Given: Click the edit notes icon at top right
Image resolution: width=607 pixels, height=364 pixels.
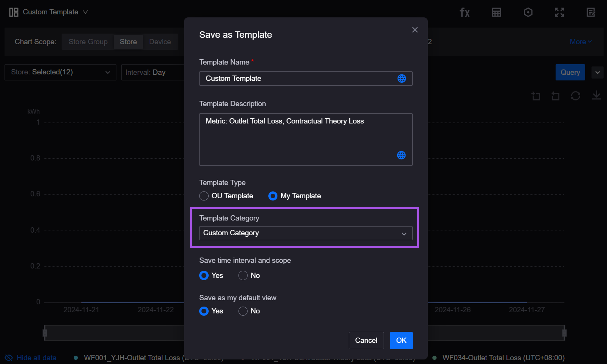Looking at the screenshot, I should tap(591, 12).
